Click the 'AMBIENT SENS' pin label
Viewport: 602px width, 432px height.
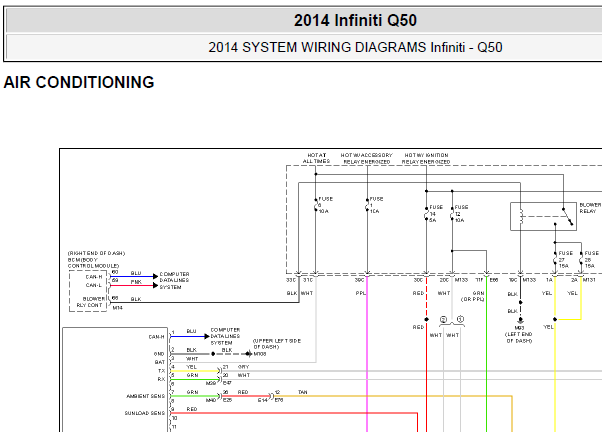(146, 396)
